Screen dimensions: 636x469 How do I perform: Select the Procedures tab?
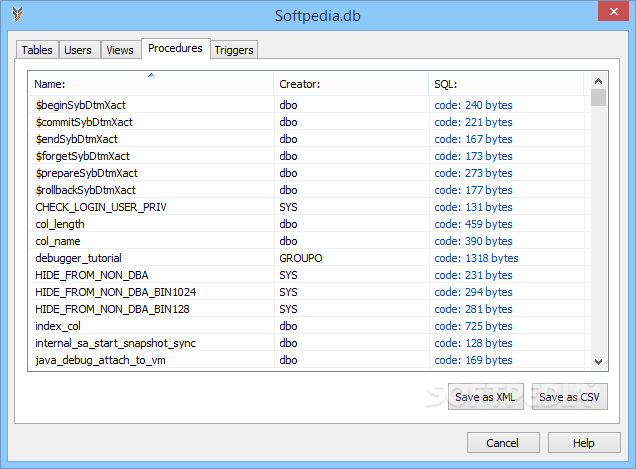pyautogui.click(x=175, y=48)
